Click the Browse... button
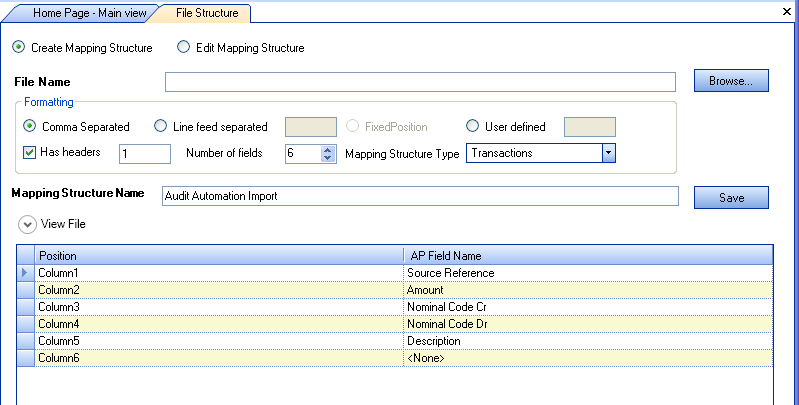Image resolution: width=799 pixels, height=405 pixels. pyautogui.click(x=731, y=81)
